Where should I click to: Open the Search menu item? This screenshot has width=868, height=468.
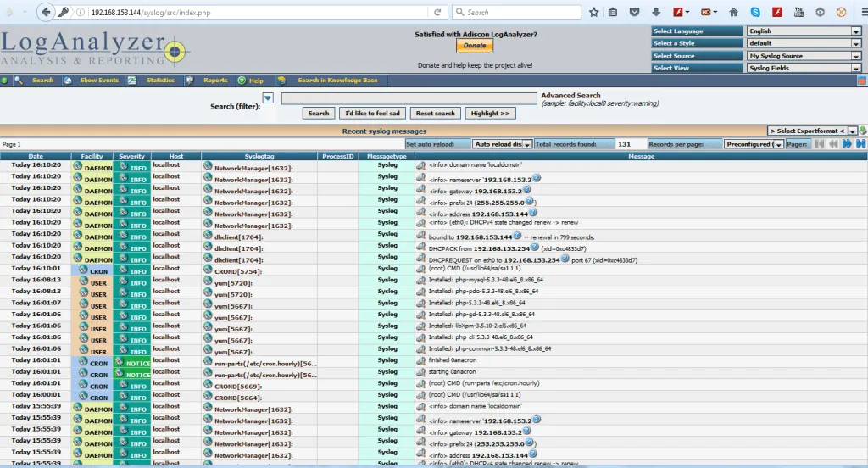[x=42, y=81]
